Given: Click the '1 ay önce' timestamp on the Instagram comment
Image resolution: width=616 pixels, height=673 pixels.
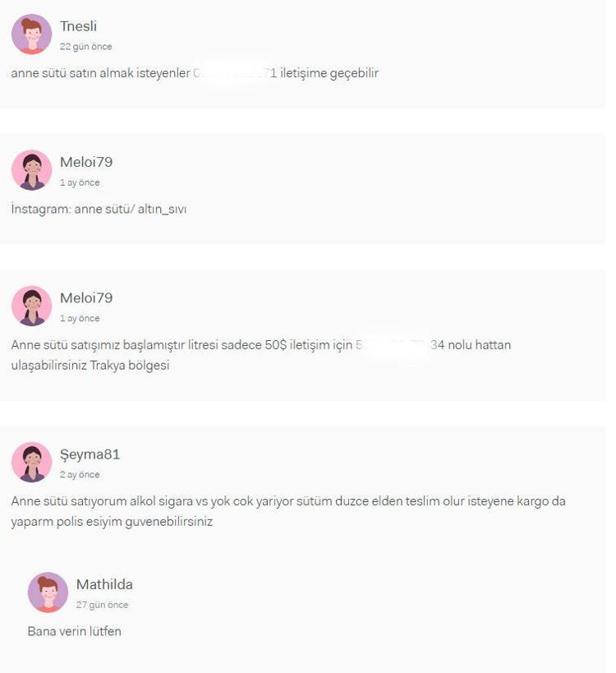Looking at the screenshot, I should 80,182.
